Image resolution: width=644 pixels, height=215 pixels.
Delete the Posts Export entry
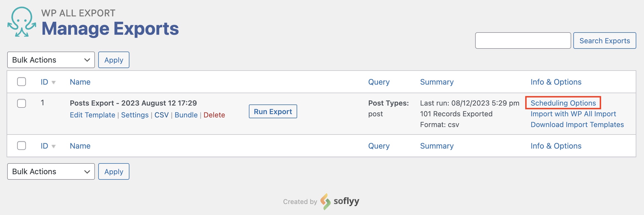click(x=214, y=115)
